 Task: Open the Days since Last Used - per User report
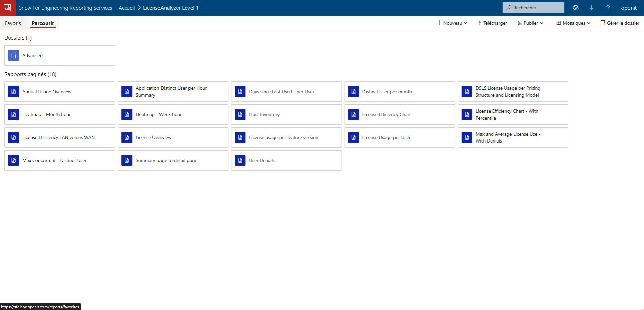point(282,92)
